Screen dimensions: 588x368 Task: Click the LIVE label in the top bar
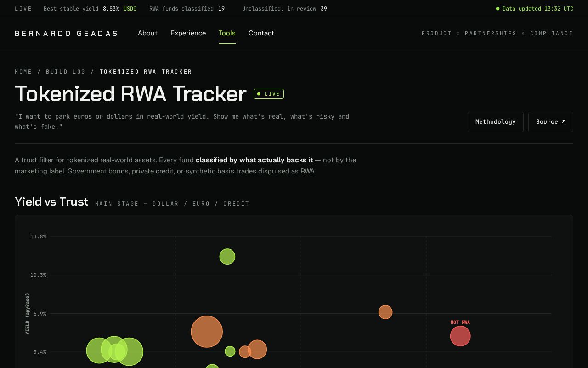coord(23,9)
